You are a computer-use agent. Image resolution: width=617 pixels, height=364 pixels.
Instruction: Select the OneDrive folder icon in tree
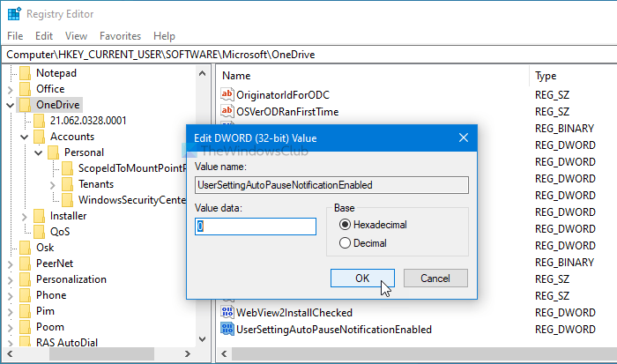pyautogui.click(x=25, y=104)
